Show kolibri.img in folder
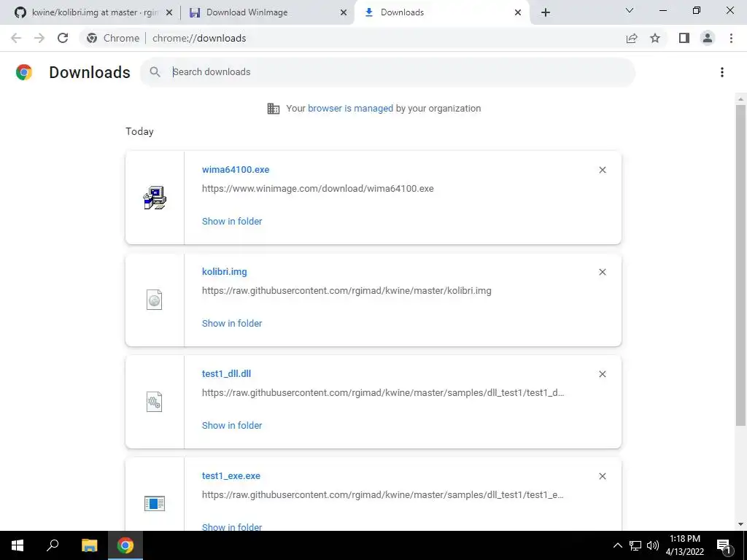 point(232,323)
